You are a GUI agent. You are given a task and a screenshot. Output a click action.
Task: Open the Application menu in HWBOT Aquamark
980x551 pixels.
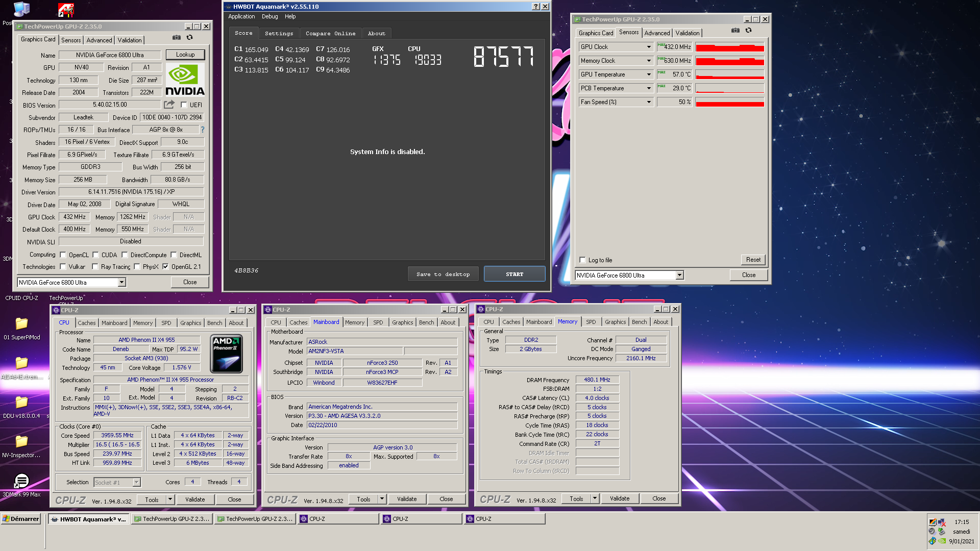click(x=241, y=16)
